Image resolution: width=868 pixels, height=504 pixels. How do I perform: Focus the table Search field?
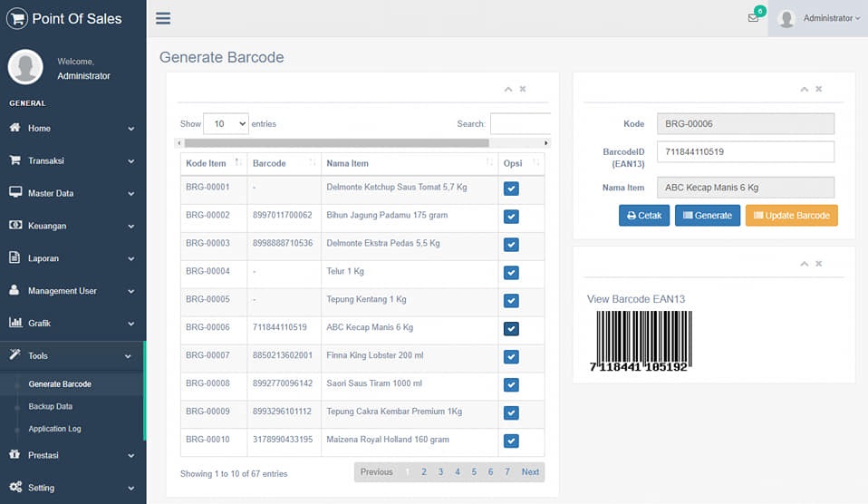[520, 123]
